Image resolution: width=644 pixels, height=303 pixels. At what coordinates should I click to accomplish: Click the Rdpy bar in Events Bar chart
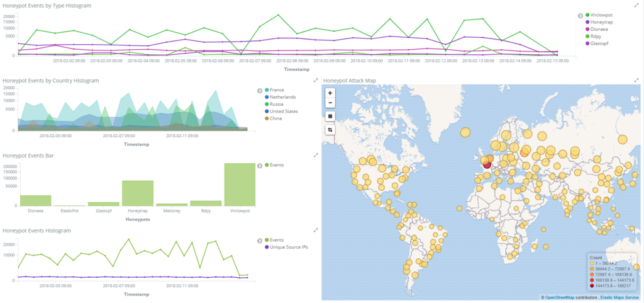tap(206, 203)
